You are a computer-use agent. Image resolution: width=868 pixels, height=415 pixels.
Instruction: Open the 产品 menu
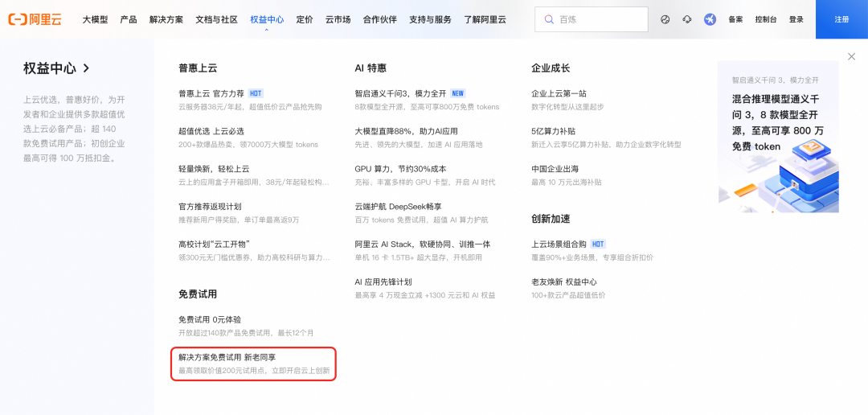pos(129,19)
